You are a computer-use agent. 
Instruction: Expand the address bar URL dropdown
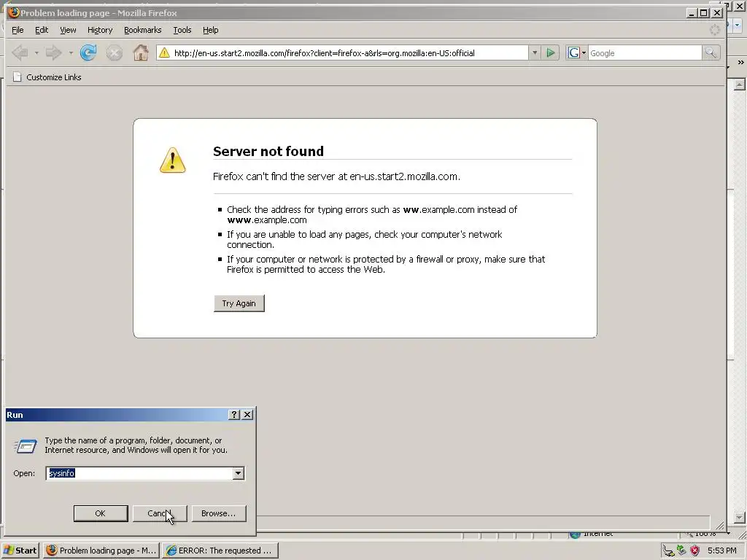click(535, 52)
